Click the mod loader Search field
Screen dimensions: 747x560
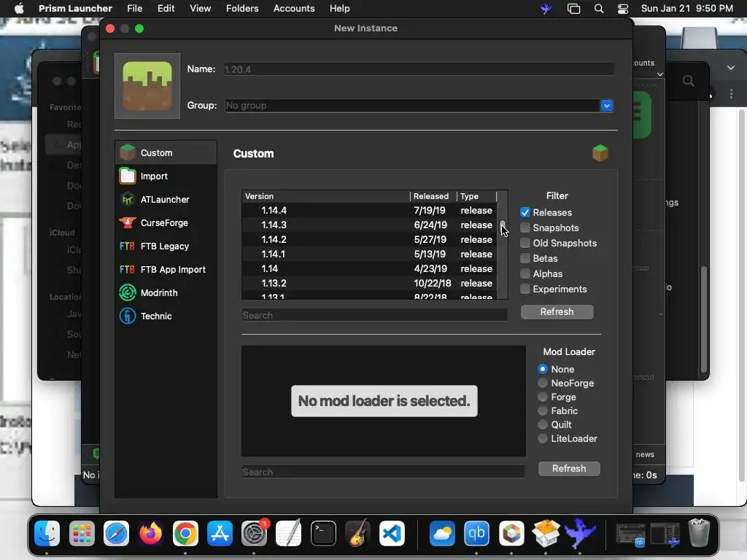point(383,472)
